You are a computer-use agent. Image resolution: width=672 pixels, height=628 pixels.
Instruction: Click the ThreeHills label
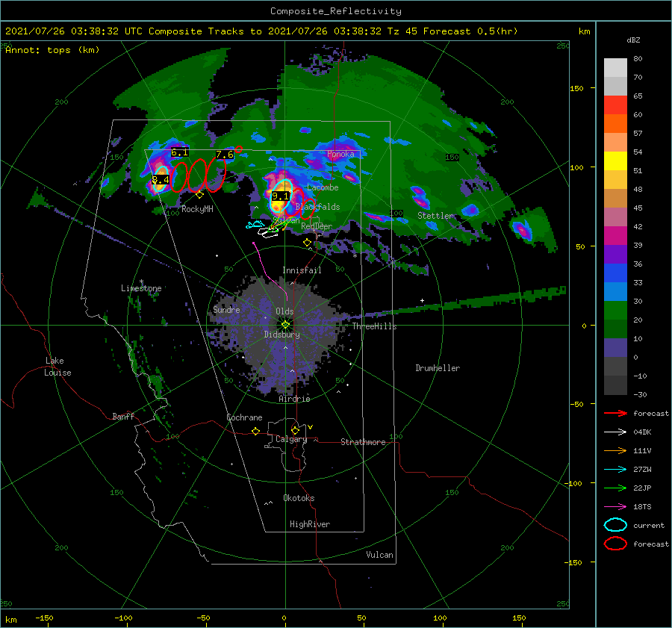click(375, 326)
